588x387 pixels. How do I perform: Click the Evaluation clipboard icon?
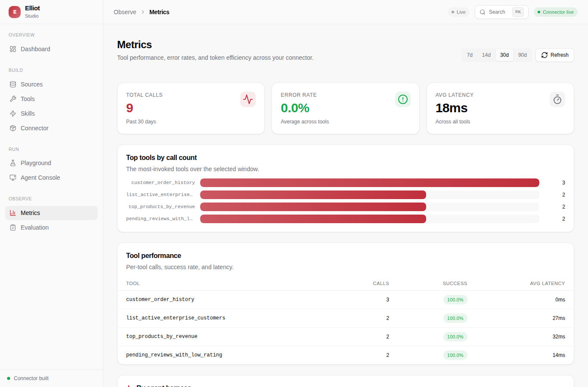(x=13, y=227)
